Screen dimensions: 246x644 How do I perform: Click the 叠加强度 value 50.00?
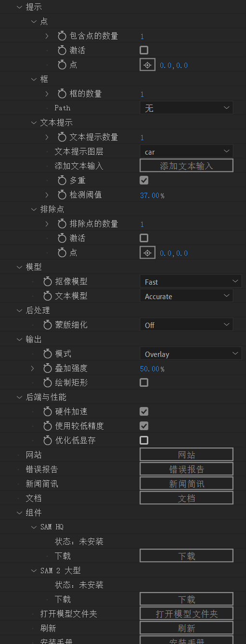[150, 369]
